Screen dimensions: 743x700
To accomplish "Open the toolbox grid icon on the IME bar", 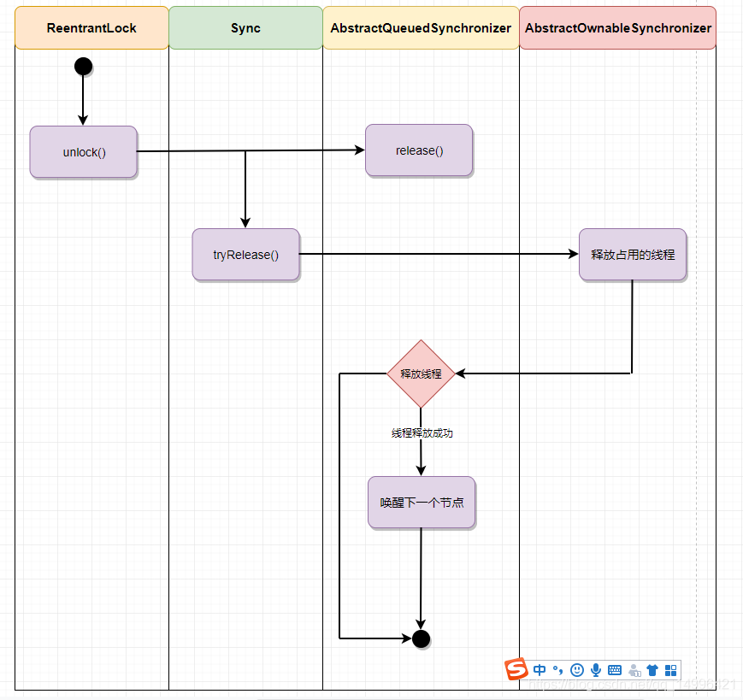I will [671, 670].
